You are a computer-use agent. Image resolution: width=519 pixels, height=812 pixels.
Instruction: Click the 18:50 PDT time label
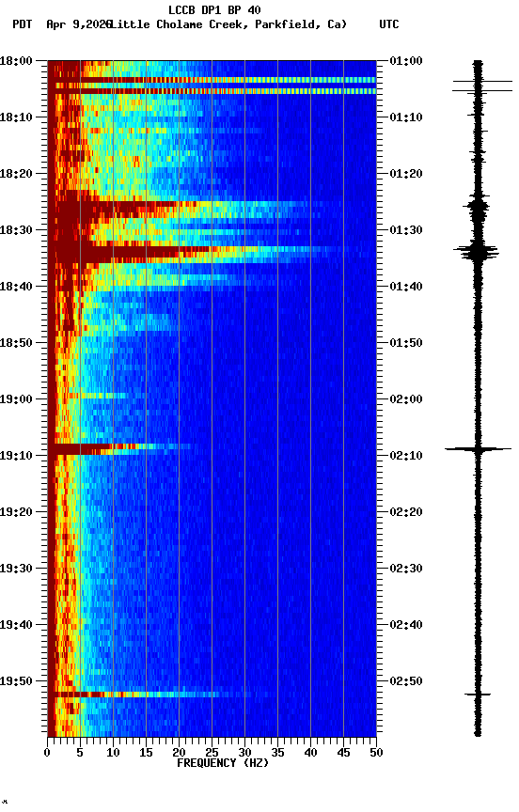click(16, 343)
